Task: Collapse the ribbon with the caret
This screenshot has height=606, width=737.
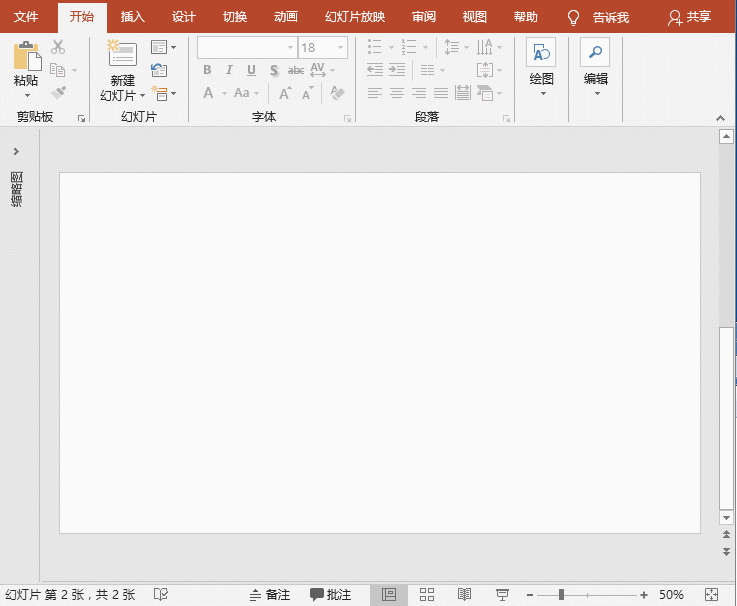Action: click(x=721, y=118)
